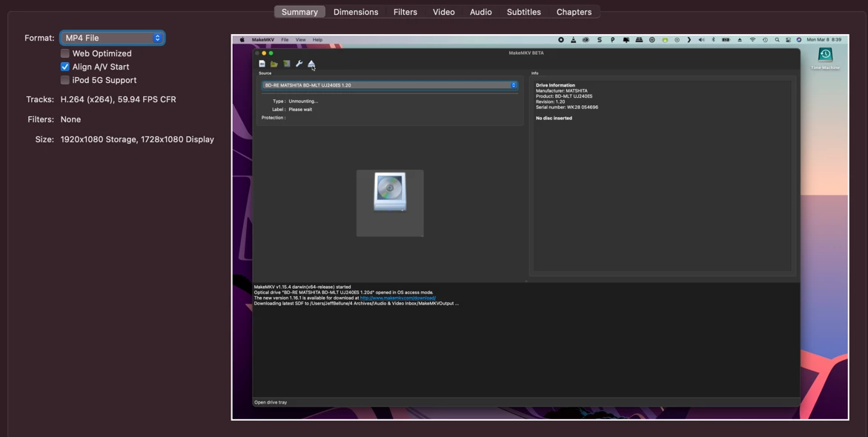Click the MakeMKV BETA window title
This screenshot has width=868, height=437.
click(526, 53)
